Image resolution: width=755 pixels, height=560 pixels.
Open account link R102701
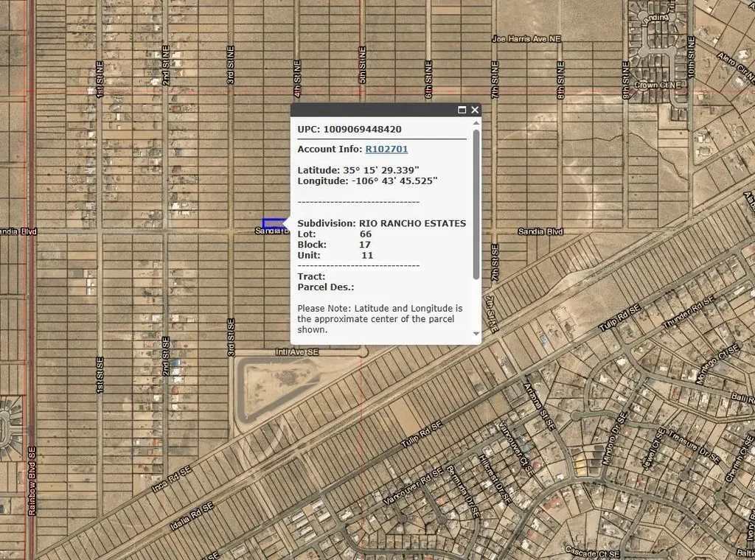386,149
